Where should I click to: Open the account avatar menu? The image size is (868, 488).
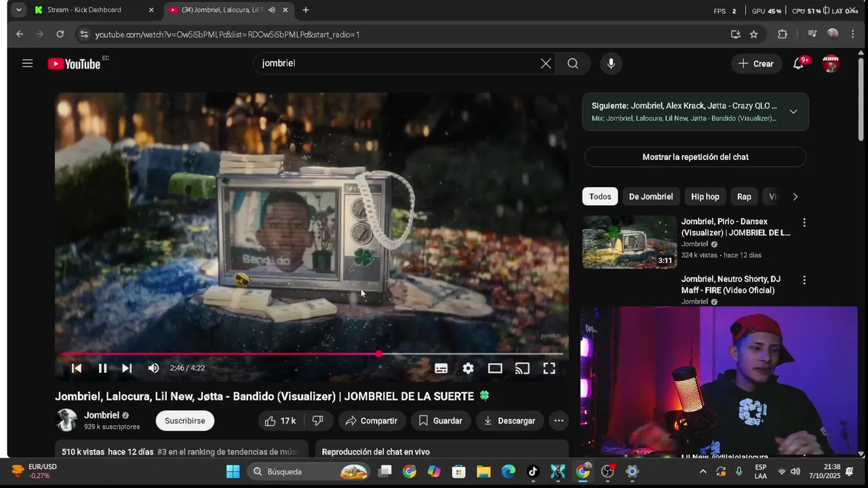(831, 64)
